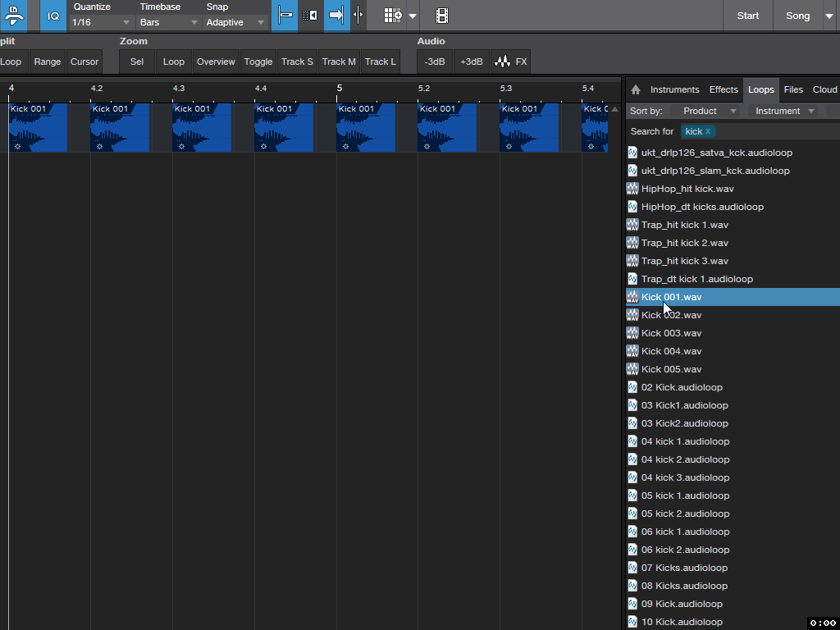
Task: Click the 04 kick 1.audioloop file icon
Action: (632, 441)
